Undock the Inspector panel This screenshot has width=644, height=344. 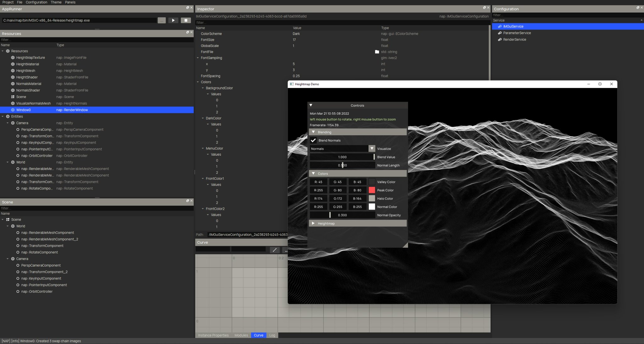tap(484, 8)
